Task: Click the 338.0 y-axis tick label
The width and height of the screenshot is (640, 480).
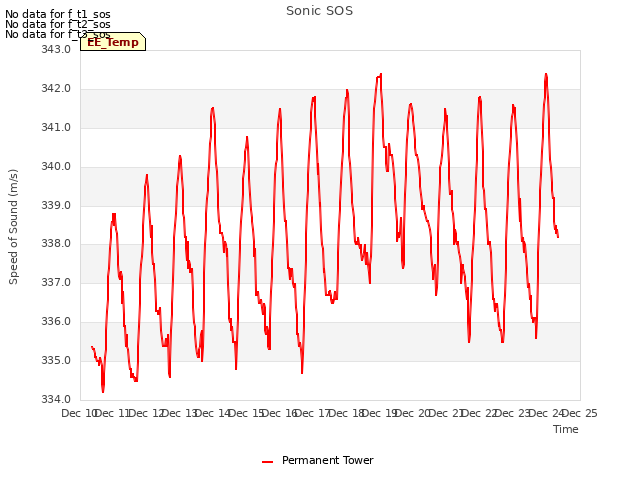Action: [56, 244]
